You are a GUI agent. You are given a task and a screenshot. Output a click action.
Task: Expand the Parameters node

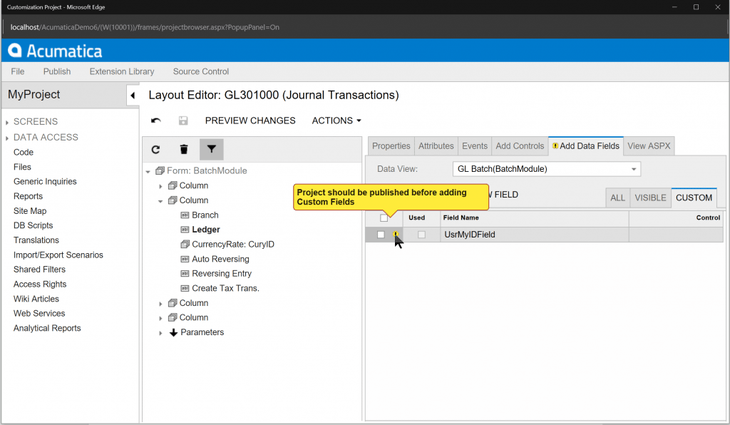161,333
